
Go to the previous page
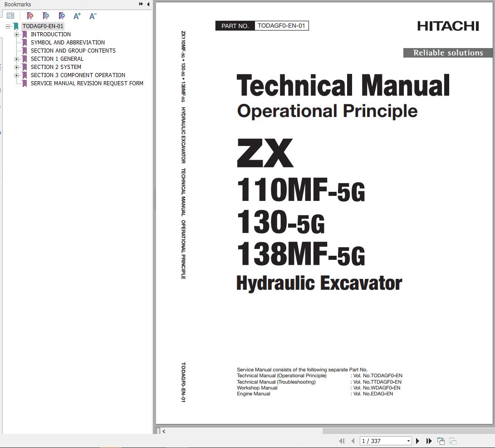(353, 441)
